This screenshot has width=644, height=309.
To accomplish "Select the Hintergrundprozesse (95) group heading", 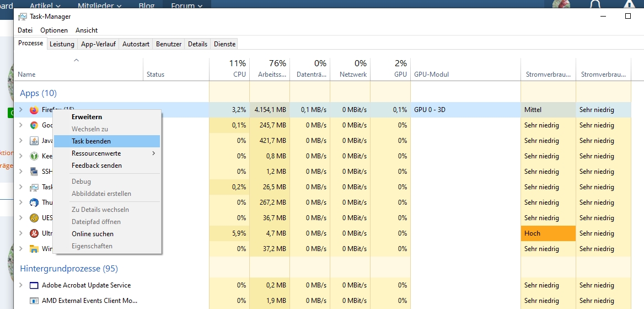I will click(x=69, y=269).
